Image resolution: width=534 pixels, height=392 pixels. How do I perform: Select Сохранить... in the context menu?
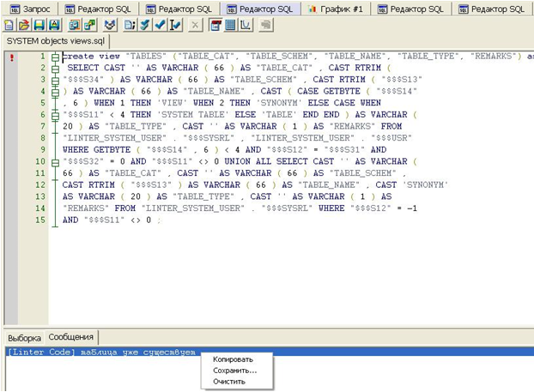234,371
